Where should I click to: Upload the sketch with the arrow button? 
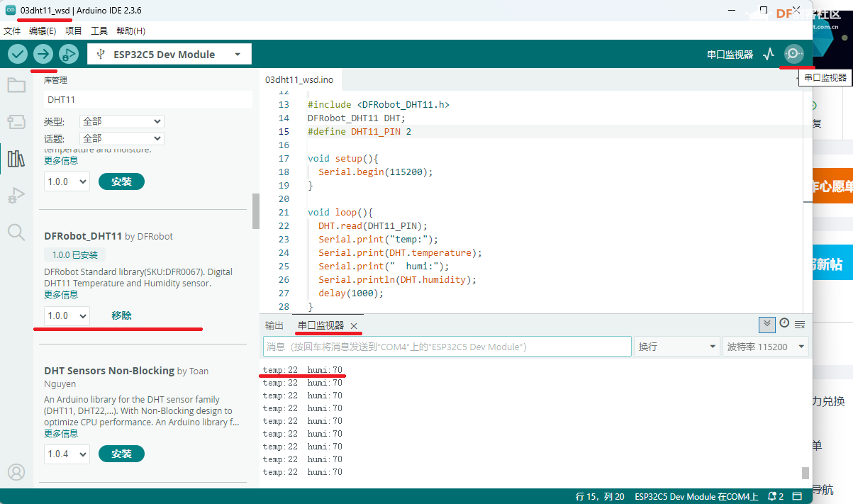43,54
